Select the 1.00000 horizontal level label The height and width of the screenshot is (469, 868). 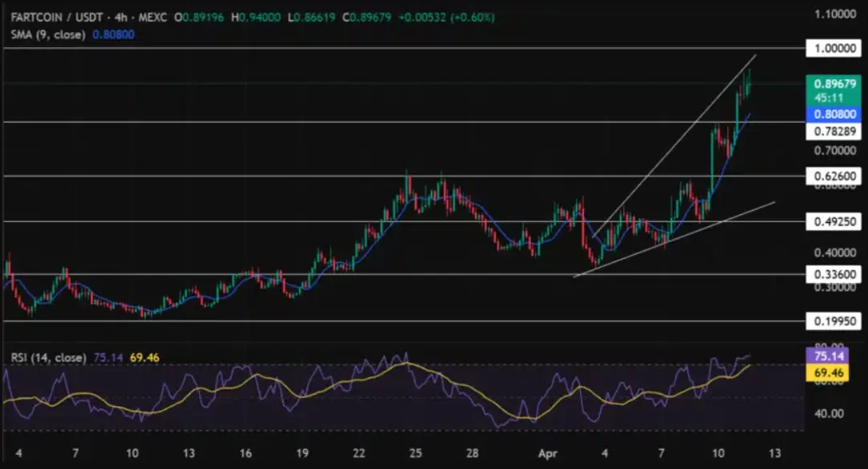(x=834, y=49)
